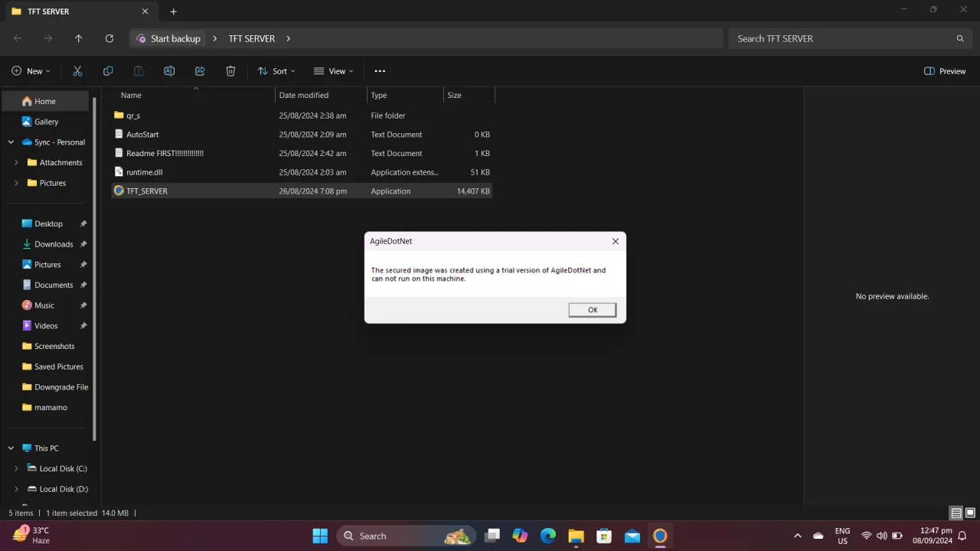
Task: Open Microsoft Edge from taskbar
Action: (x=548, y=536)
